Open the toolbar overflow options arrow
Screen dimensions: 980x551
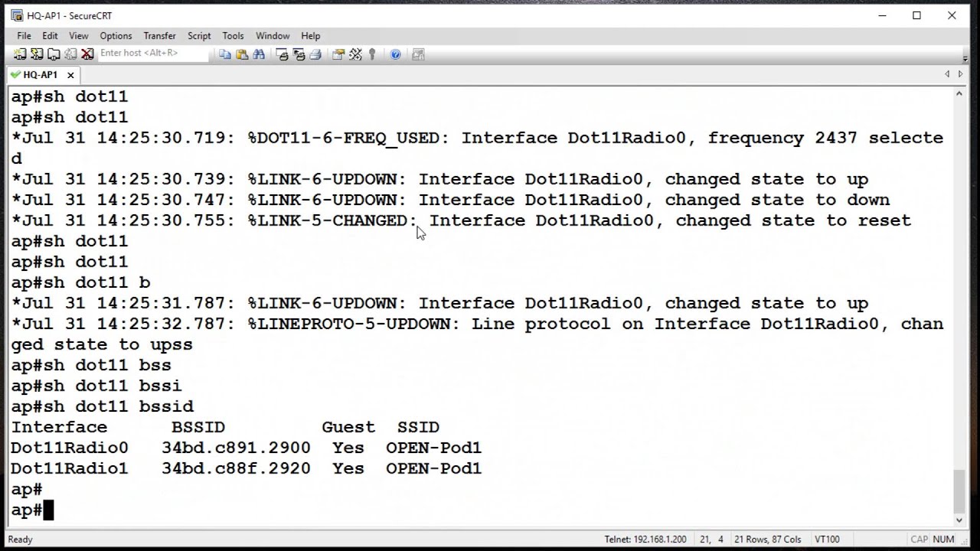click(965, 57)
